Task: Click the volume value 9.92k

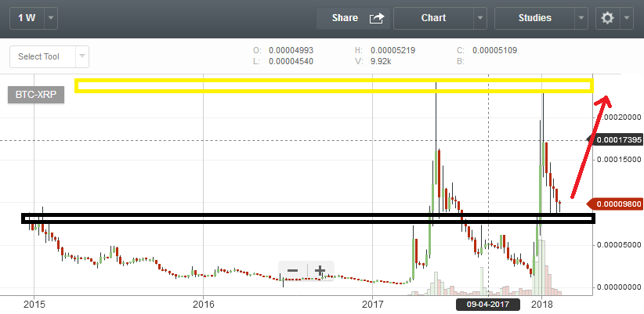Action: [382, 61]
